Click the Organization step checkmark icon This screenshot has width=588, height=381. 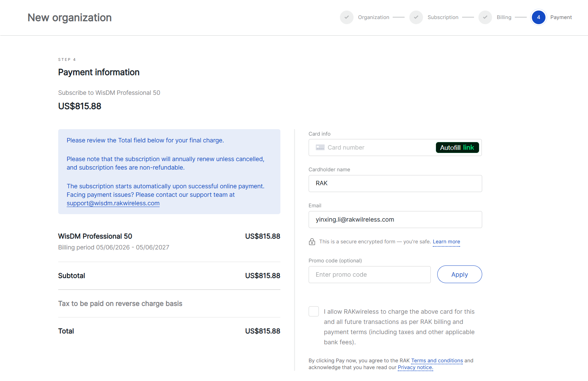[346, 17]
